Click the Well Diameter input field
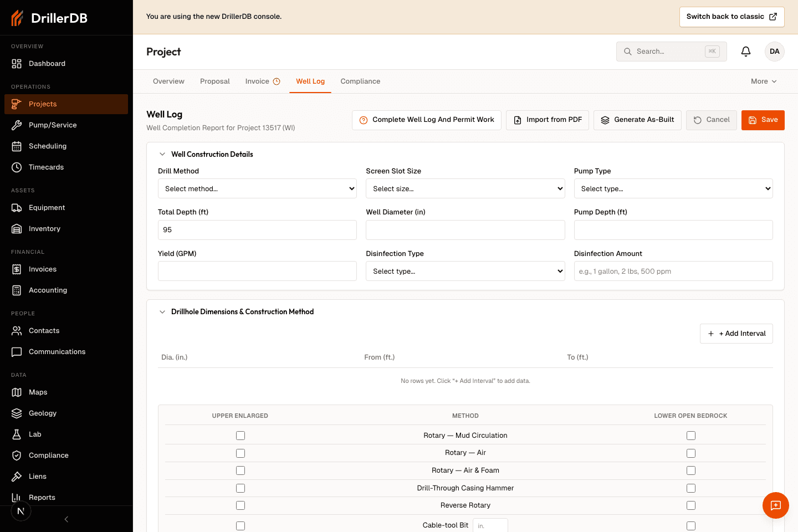798x532 pixels. coord(465,230)
